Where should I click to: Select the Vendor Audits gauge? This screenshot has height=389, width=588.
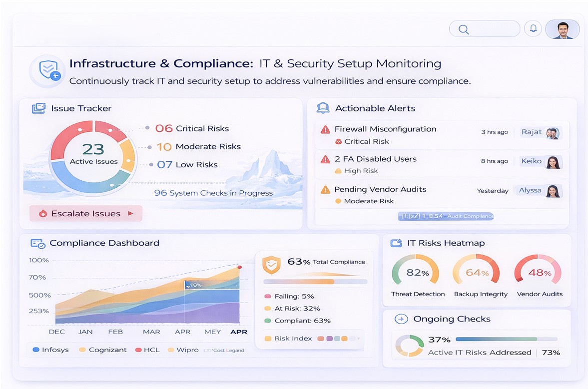[x=538, y=272]
